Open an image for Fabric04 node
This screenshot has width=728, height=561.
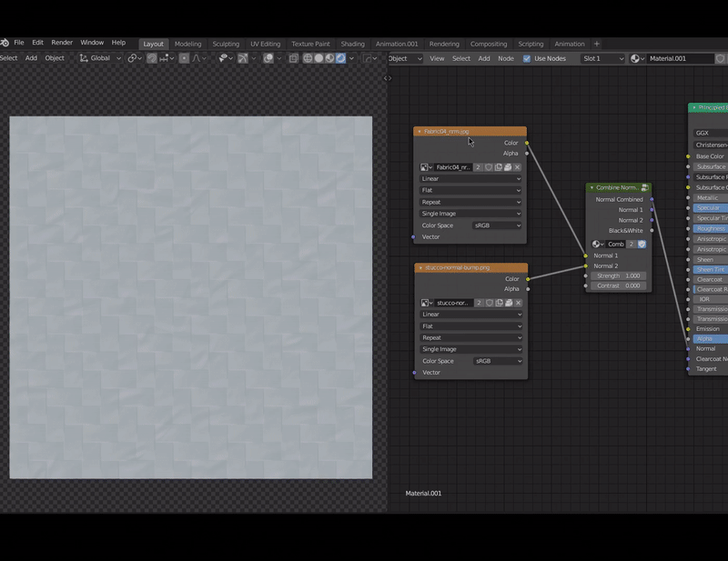508,167
